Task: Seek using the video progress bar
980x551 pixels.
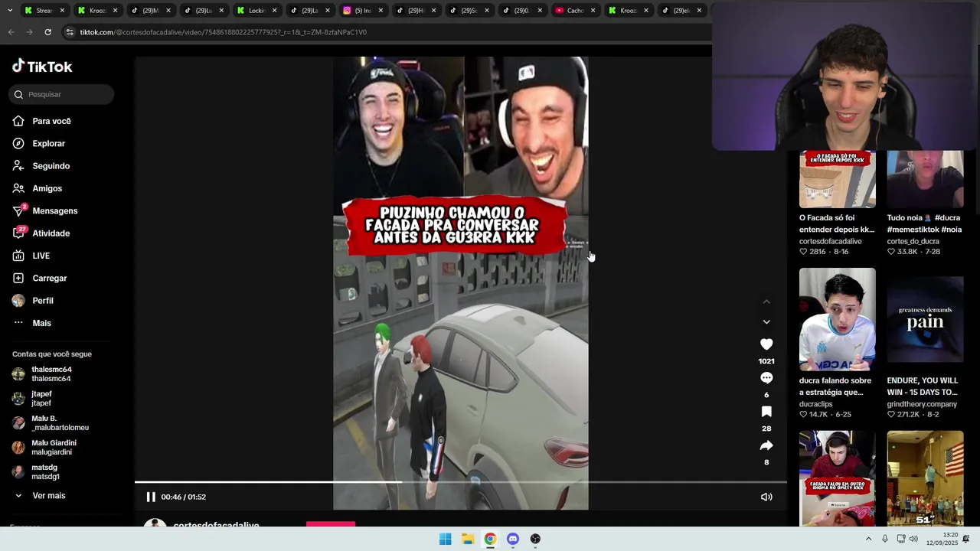Action: pyautogui.click(x=461, y=482)
